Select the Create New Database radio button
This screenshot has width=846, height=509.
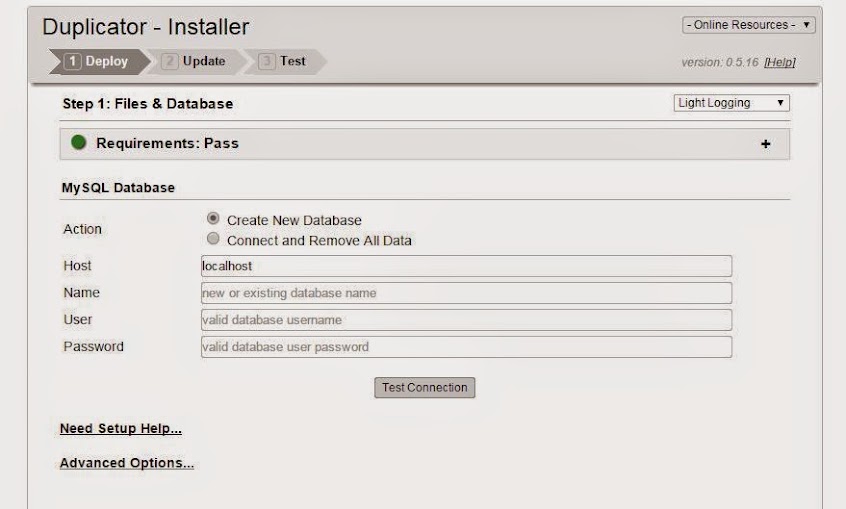213,219
